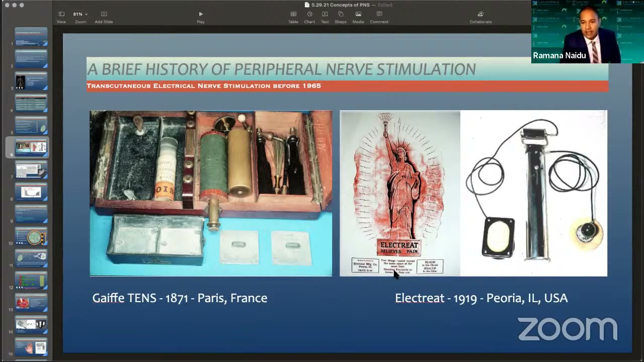Open the Collaborate options
The image size is (644, 362).
click(x=480, y=17)
